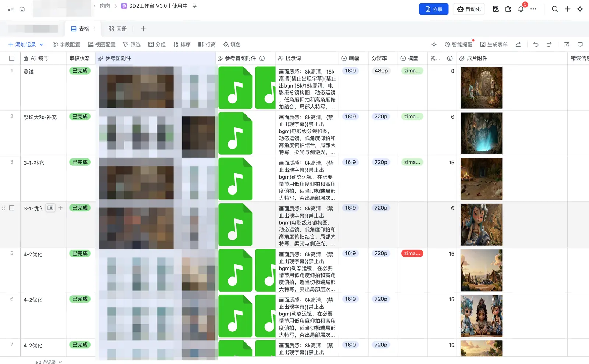Click the 提示词 column header
The width and height of the screenshot is (589, 364).
point(307,58)
